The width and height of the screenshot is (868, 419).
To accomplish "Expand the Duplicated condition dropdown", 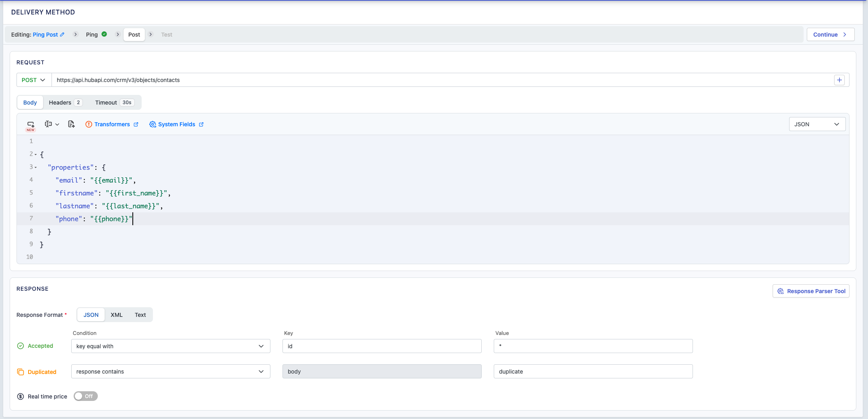I will pos(171,372).
